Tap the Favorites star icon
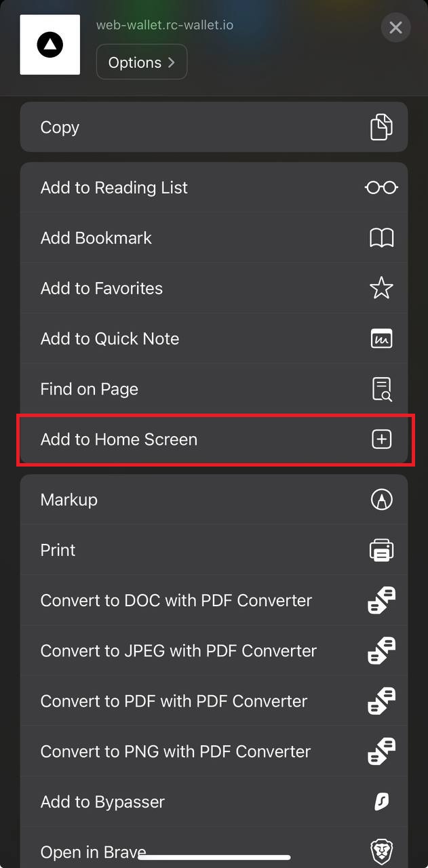Image resolution: width=428 pixels, height=868 pixels. tap(381, 288)
